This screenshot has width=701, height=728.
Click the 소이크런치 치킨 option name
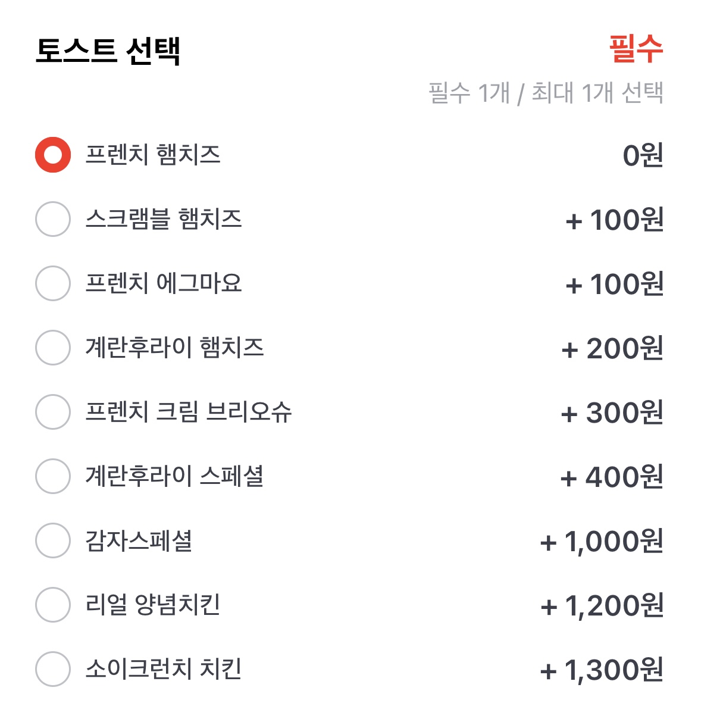tap(164, 669)
